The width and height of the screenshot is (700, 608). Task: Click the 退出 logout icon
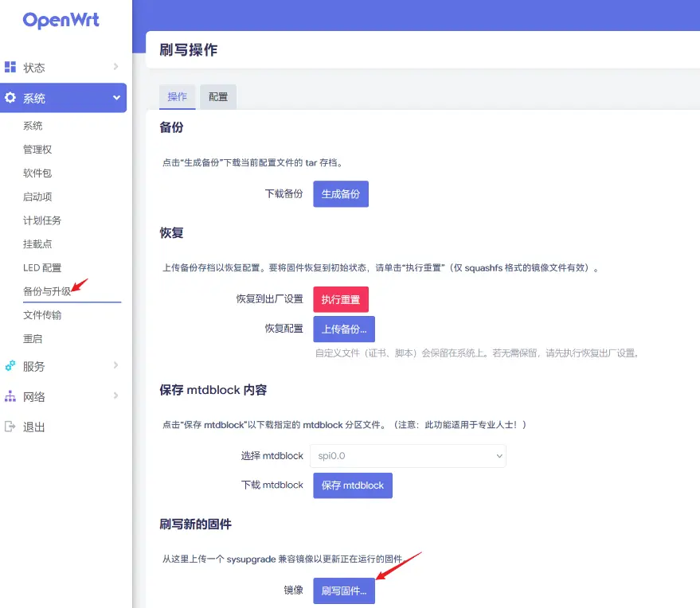(10, 427)
